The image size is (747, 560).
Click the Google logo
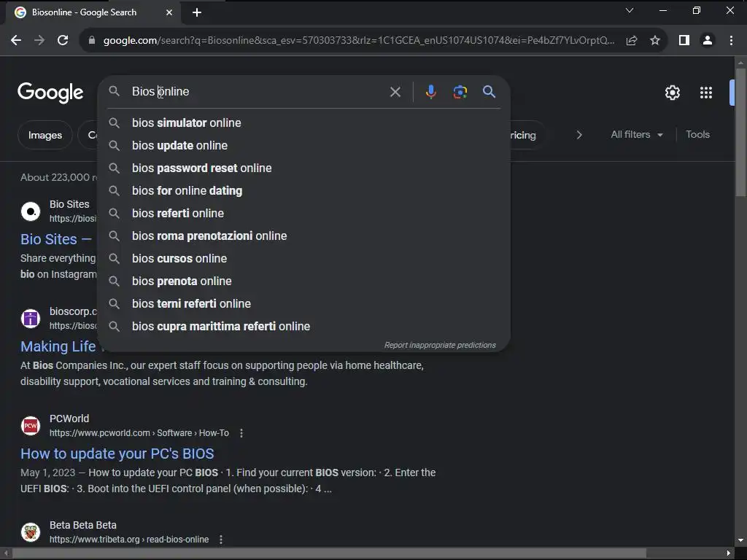[x=50, y=93]
